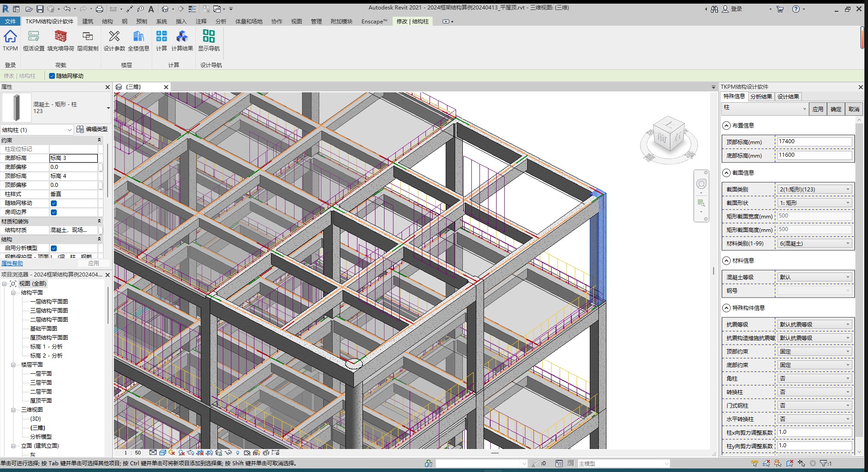The height and width of the screenshot is (472, 868).
Task: Switch to 注释 ribbon tab
Action: (201, 21)
